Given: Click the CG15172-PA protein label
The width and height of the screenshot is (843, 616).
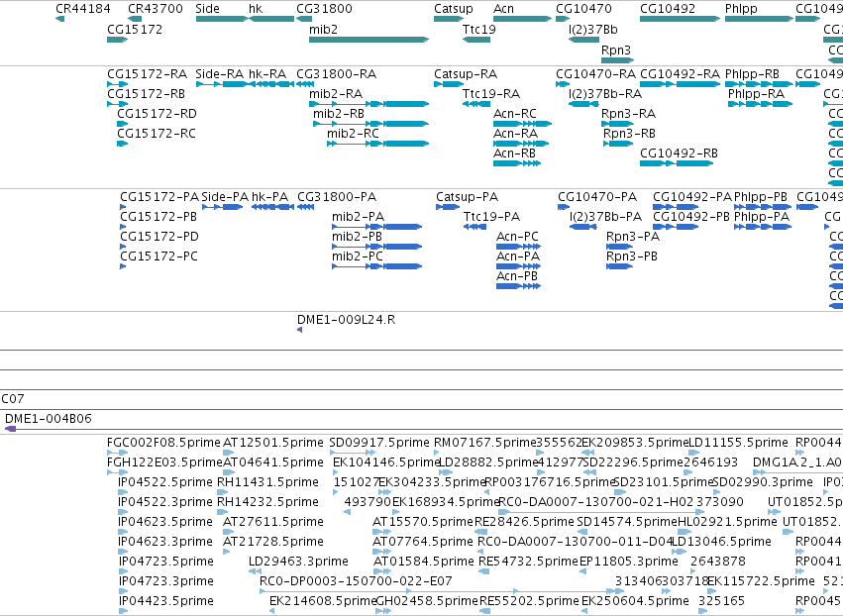Looking at the screenshot, I should (x=159, y=197).
